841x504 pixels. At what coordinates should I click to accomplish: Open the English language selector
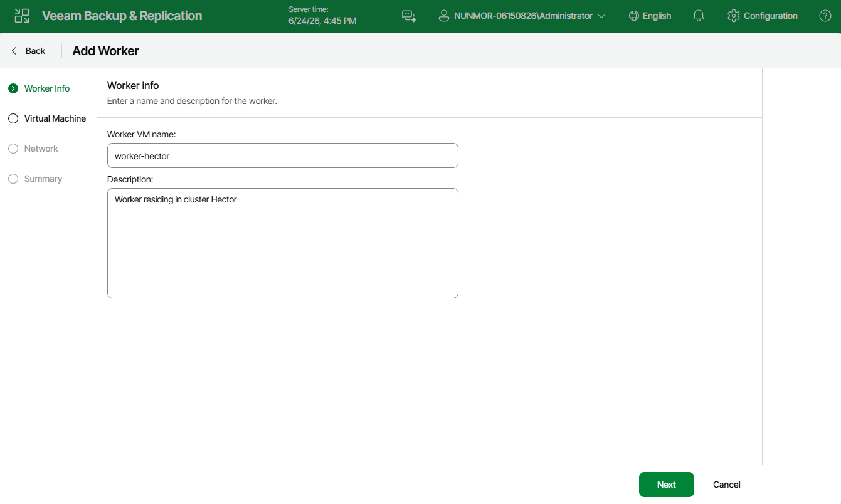(650, 16)
